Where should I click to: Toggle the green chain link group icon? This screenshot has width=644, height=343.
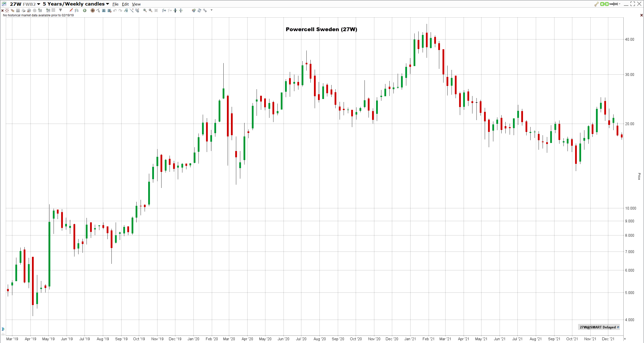click(x=604, y=4)
